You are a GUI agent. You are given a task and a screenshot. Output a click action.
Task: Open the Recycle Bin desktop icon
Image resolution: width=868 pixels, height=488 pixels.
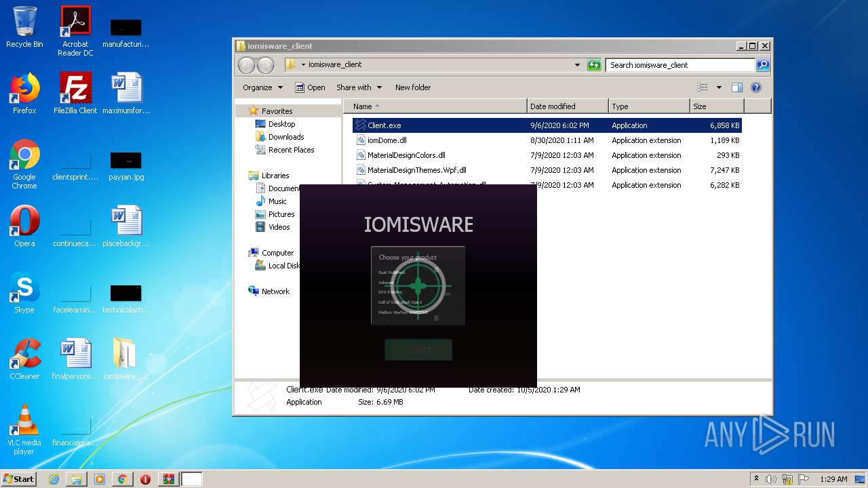pyautogui.click(x=24, y=27)
